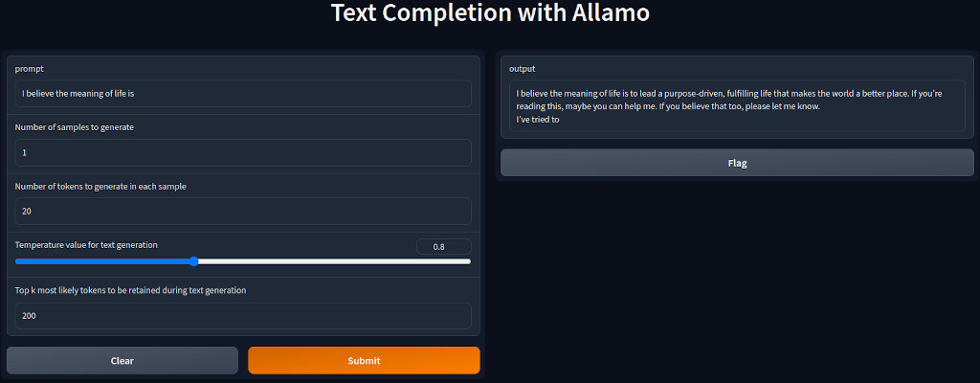Viewport: 980px width, 383px height.
Task: Click 'Number of tokens to generate' label
Action: tap(100, 186)
